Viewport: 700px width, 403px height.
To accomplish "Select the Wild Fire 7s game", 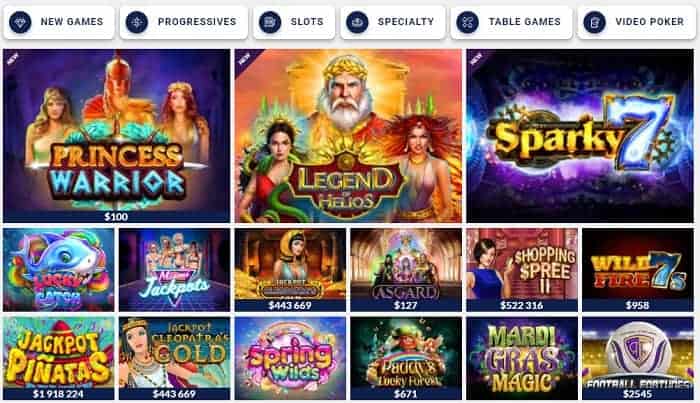I will click(x=638, y=270).
